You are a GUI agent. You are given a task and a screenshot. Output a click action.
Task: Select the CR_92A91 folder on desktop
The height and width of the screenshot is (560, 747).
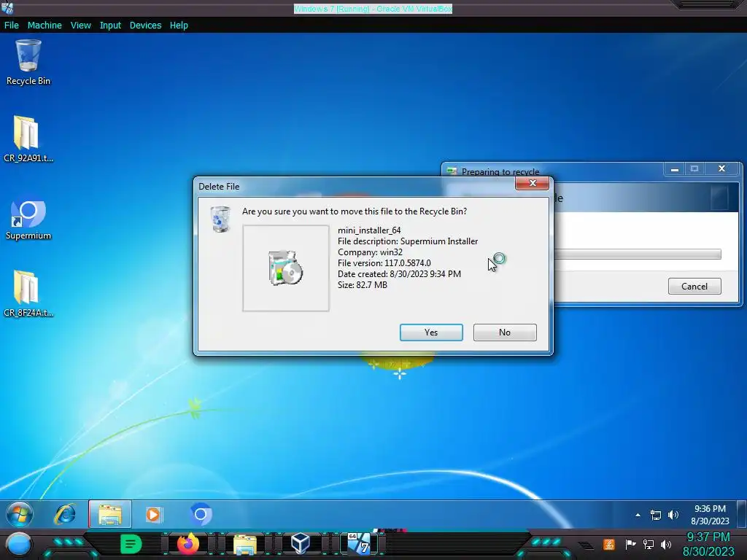[x=28, y=139]
